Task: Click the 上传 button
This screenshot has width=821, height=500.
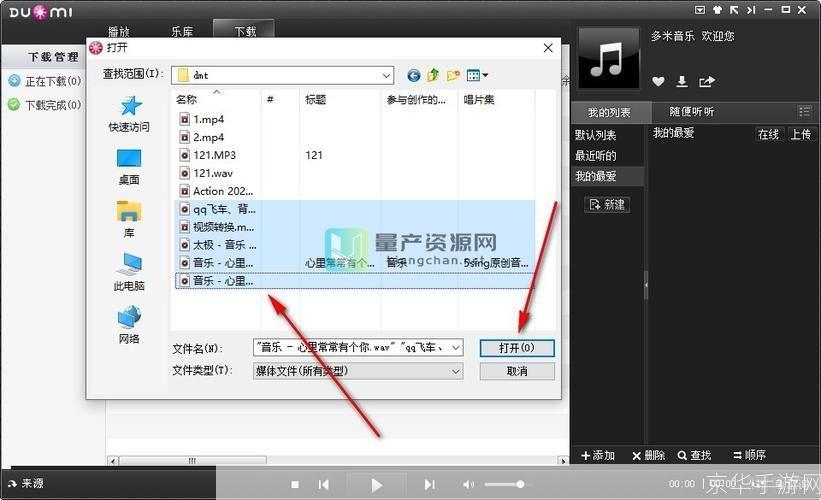Action: pyautogui.click(x=801, y=135)
